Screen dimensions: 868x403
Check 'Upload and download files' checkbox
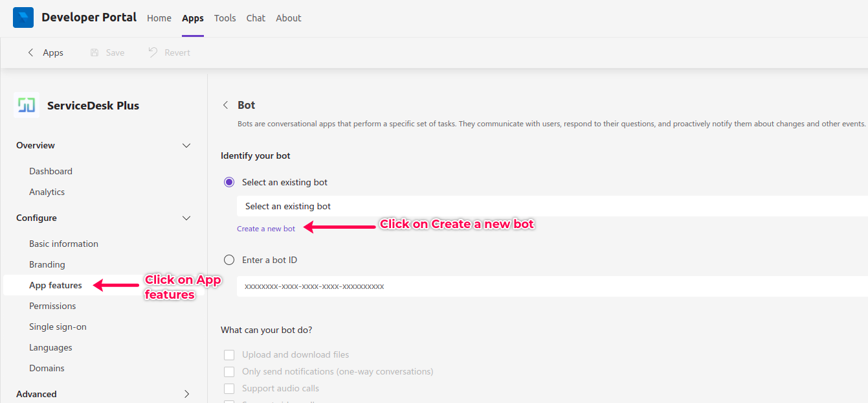229,355
